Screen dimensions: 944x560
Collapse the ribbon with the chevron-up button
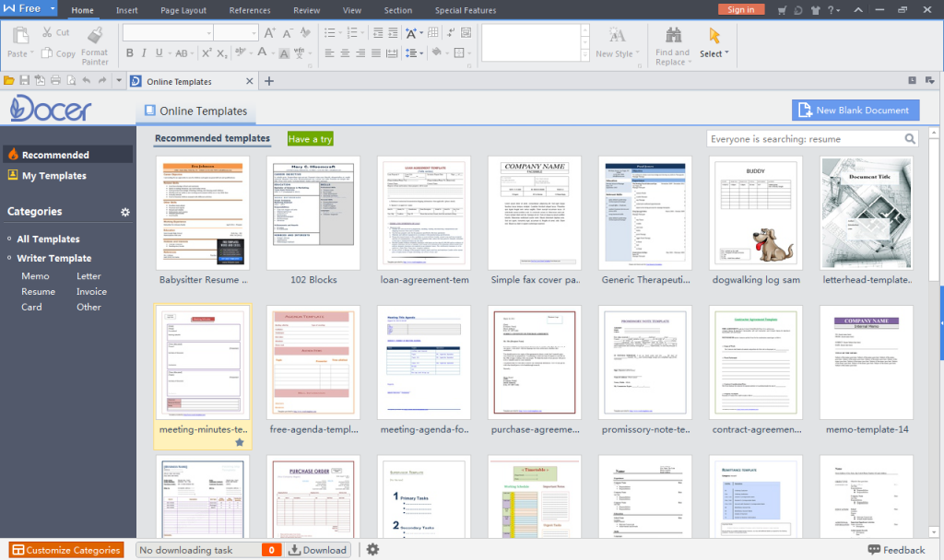click(857, 10)
